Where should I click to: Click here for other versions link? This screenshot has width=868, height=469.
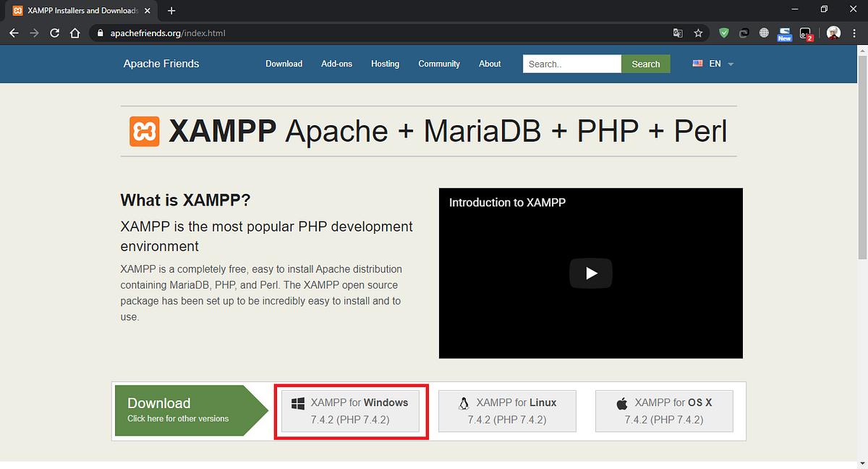pyautogui.click(x=176, y=417)
